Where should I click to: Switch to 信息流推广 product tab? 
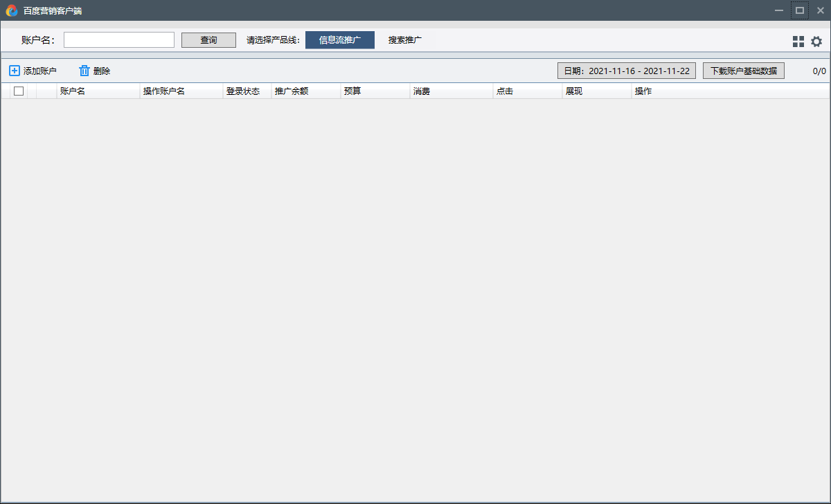point(340,40)
